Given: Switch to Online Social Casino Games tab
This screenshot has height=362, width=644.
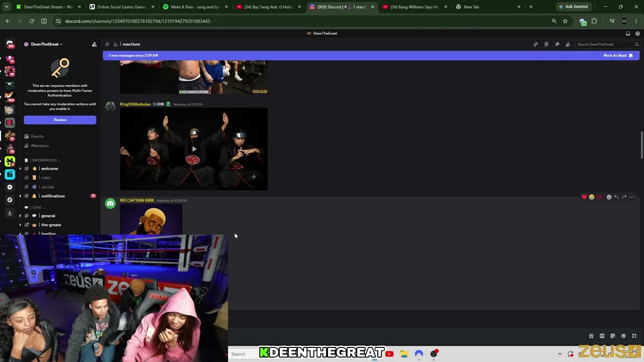Looking at the screenshot, I should [x=122, y=7].
